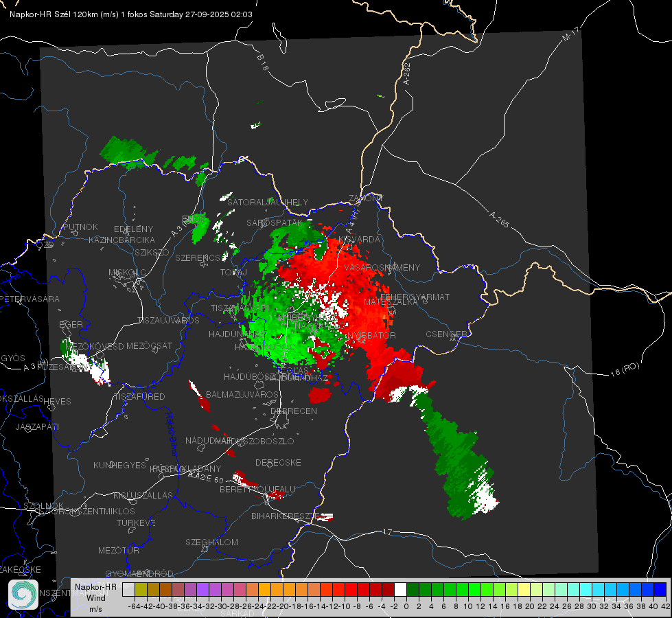Select the white swatch in wind legend
The image size is (672, 618).
[400, 590]
